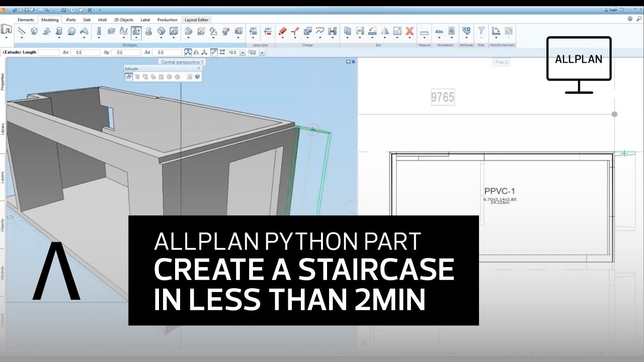Expand dropdown under building icon
Screen dimensions: 644x362
tap(7, 38)
